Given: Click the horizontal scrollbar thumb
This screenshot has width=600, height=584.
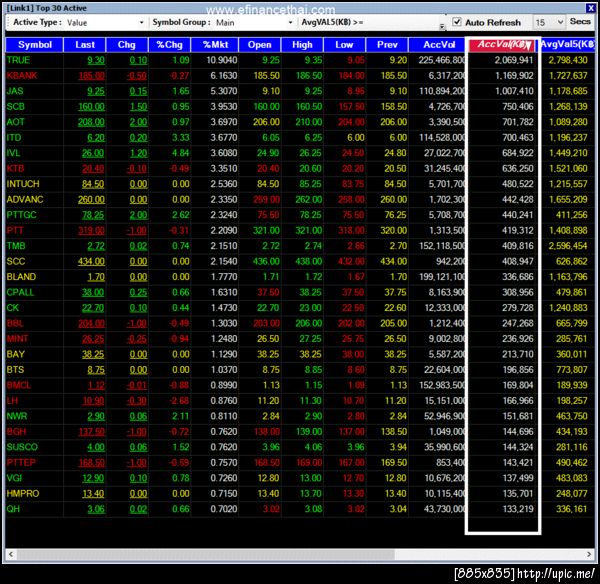Looking at the screenshot, I should [205, 554].
